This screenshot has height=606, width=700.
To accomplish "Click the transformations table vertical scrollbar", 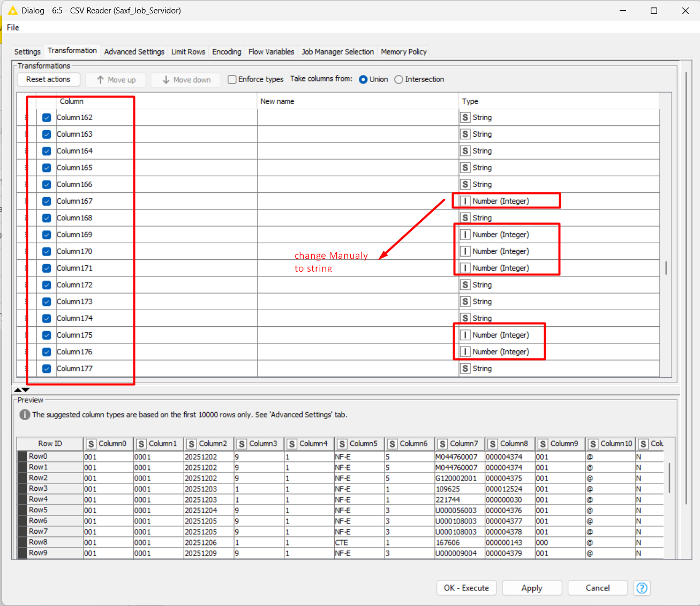I will tap(666, 267).
